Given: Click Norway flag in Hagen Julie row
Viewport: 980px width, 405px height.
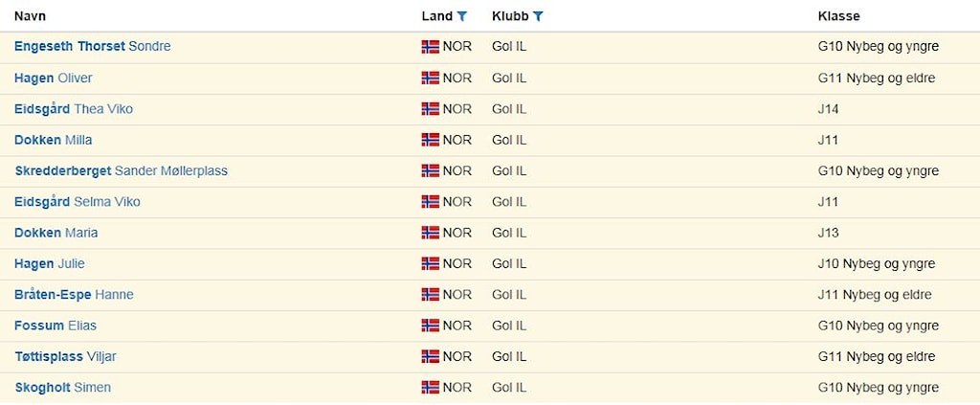Looking at the screenshot, I should click(431, 263).
